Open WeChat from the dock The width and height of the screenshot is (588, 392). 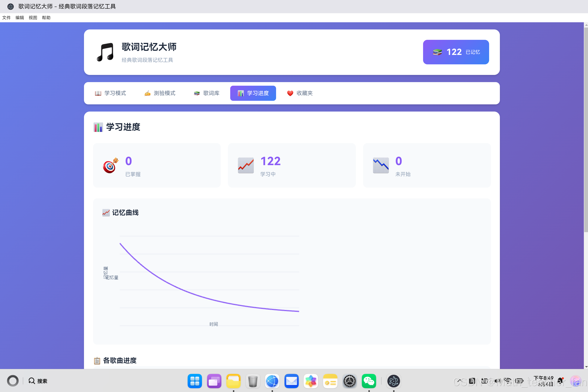tap(369, 381)
